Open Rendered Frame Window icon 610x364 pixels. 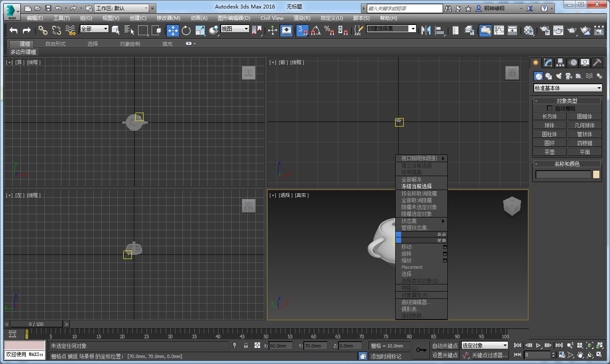coord(558,30)
